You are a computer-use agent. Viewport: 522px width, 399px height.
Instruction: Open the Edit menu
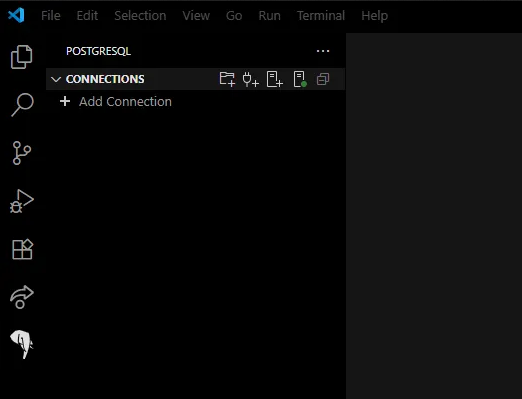87,16
